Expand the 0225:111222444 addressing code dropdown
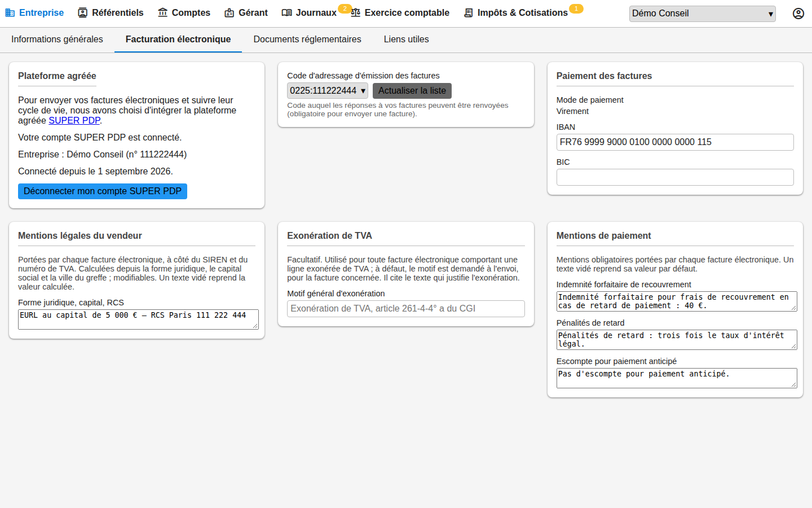Image resolution: width=812 pixels, height=508 pixels. tap(328, 90)
